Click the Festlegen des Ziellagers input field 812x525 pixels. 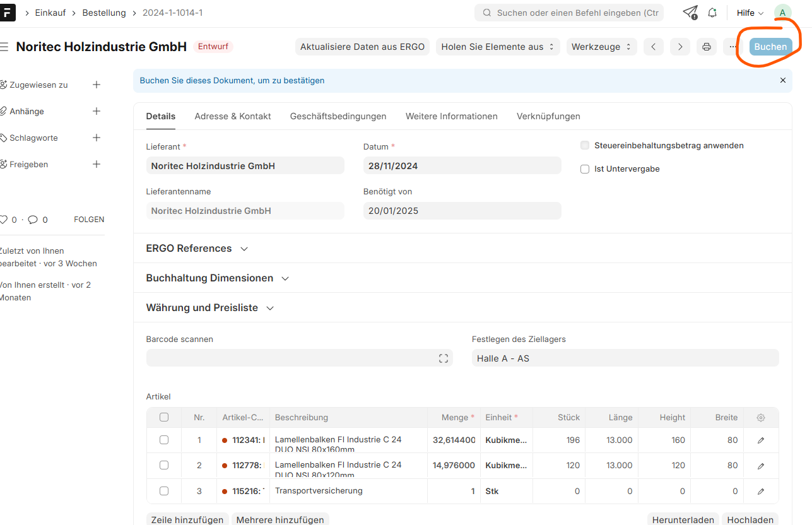(625, 358)
